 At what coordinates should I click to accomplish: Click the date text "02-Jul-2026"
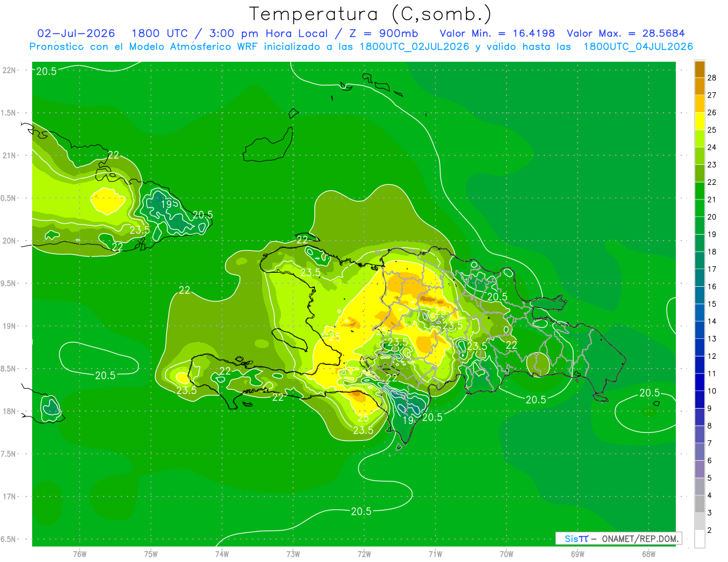pyautogui.click(x=76, y=33)
